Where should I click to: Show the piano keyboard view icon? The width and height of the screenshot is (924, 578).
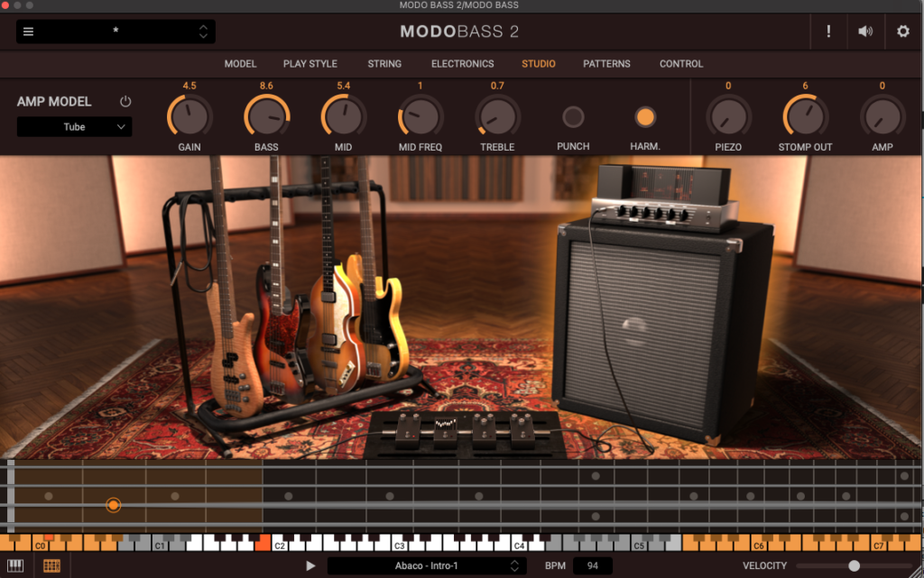[16, 565]
